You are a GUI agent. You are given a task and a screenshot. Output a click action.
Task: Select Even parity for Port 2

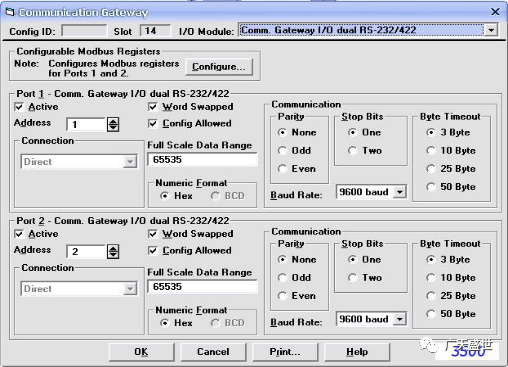coord(282,296)
